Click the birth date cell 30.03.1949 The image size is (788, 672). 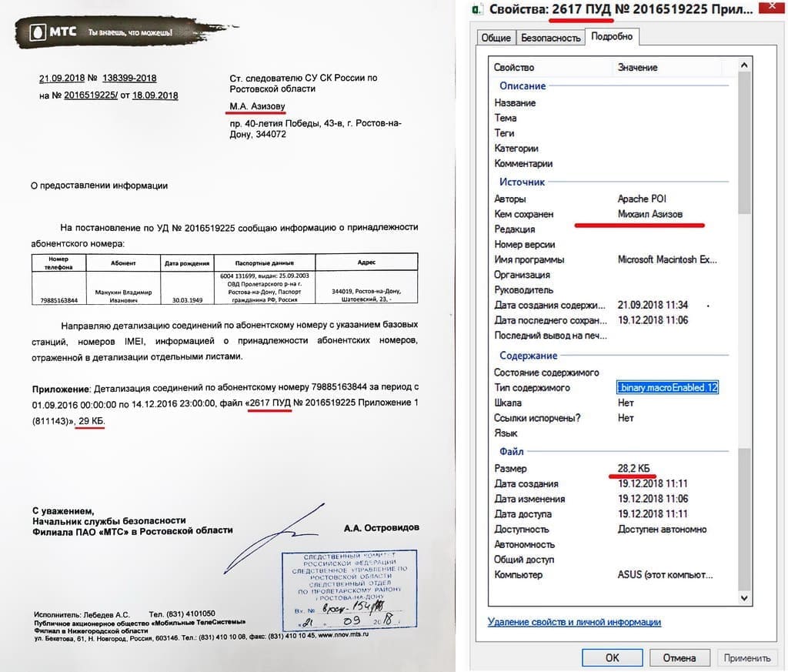pos(188,300)
